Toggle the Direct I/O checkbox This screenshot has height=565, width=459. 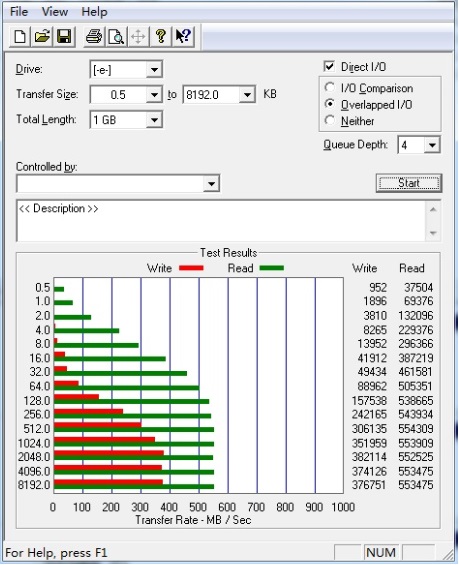329,66
